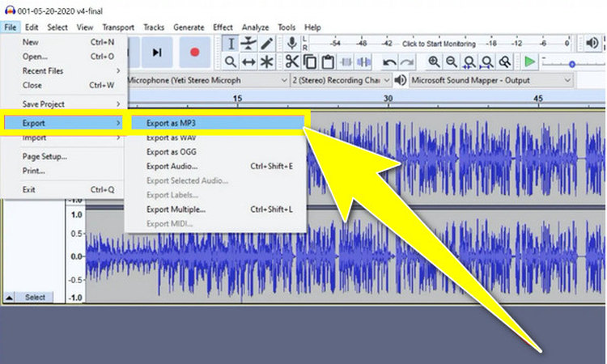The image size is (607, 364).
Task: Open the Recording Channels dropdown
Action: click(341, 80)
